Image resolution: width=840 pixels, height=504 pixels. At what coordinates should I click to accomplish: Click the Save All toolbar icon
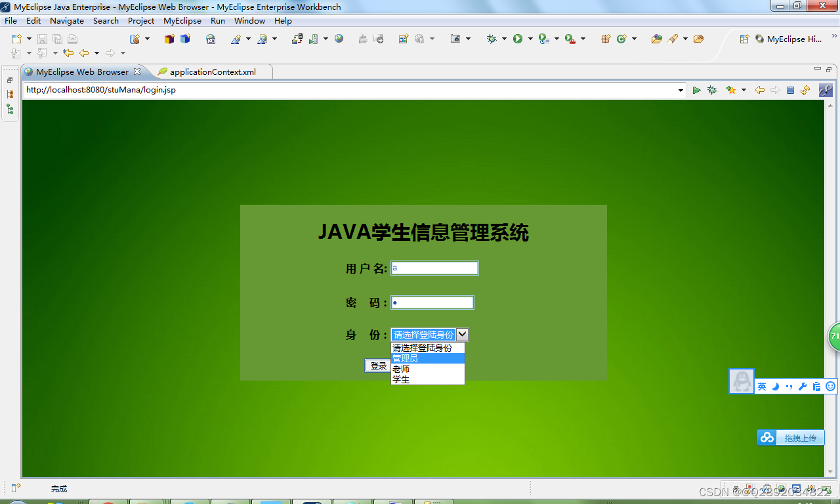click(x=57, y=39)
